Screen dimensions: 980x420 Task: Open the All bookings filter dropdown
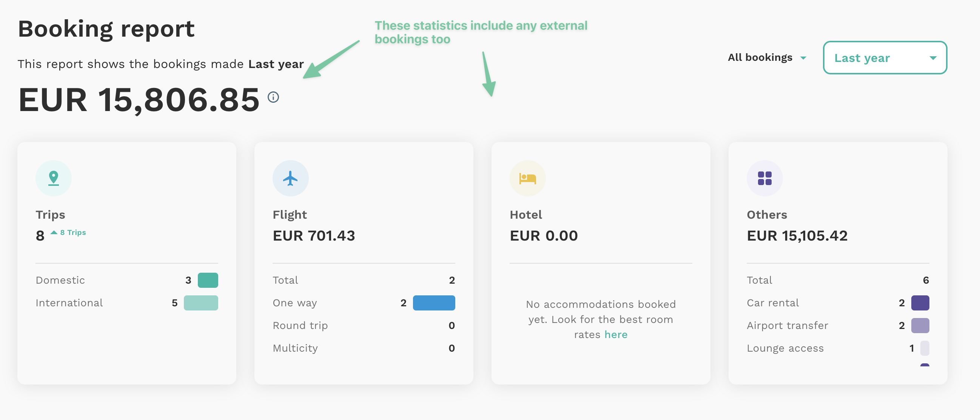[x=767, y=57]
